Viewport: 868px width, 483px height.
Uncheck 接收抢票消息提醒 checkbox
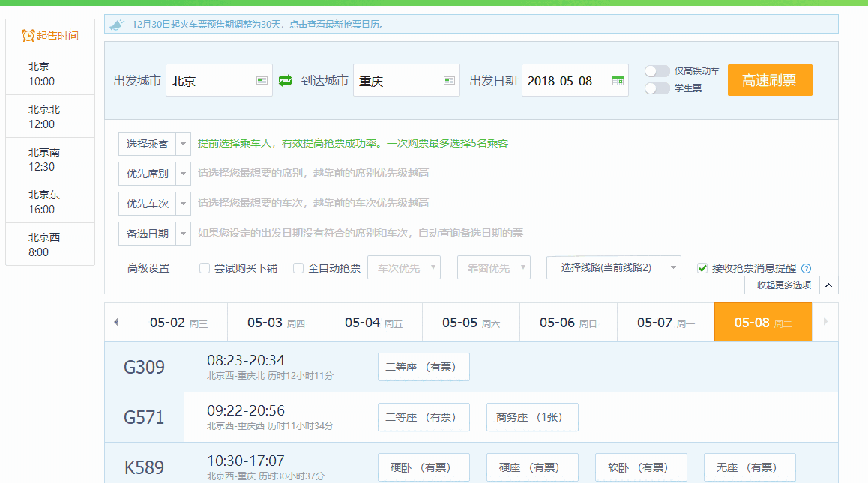pyautogui.click(x=702, y=268)
